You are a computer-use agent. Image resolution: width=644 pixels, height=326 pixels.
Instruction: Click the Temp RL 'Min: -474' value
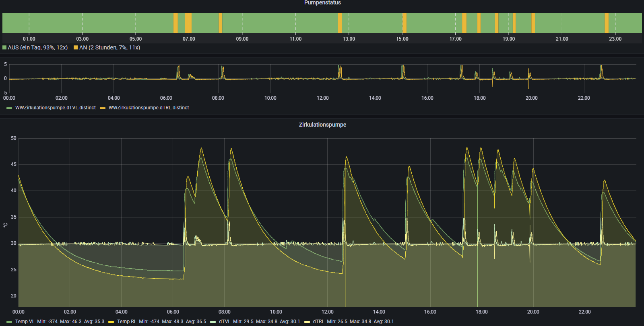149,322
